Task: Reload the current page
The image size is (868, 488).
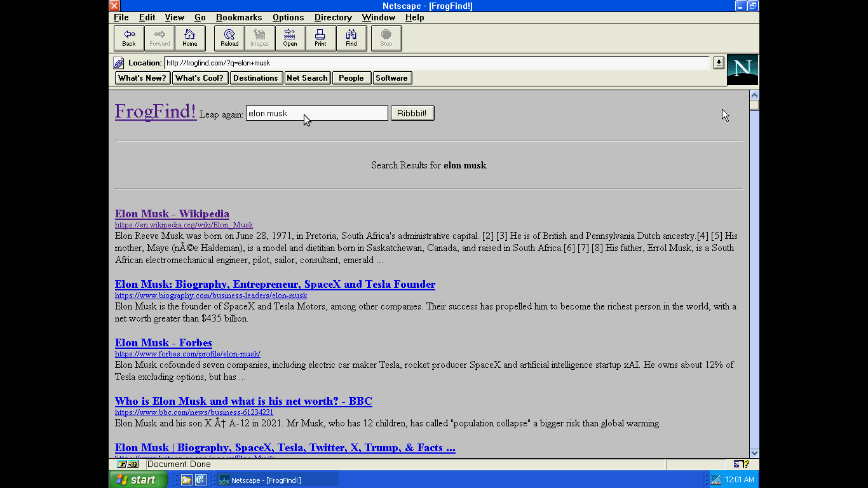Action: pyautogui.click(x=229, y=38)
